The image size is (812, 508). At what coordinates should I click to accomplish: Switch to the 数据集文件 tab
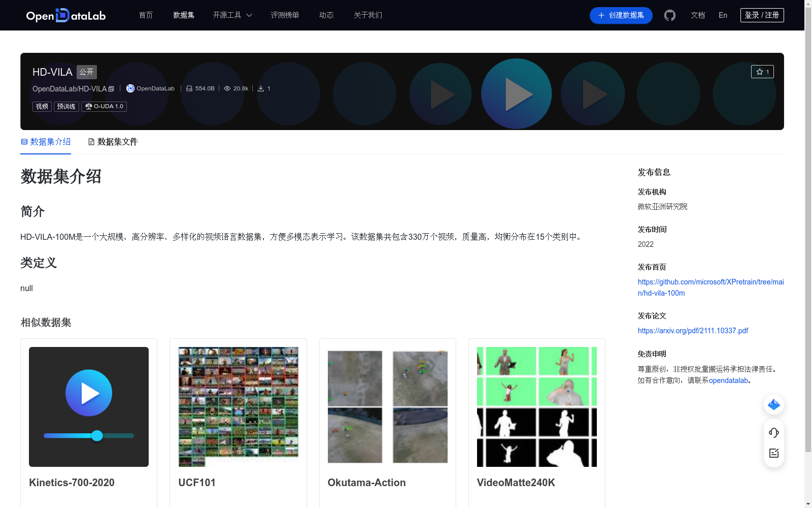point(113,142)
